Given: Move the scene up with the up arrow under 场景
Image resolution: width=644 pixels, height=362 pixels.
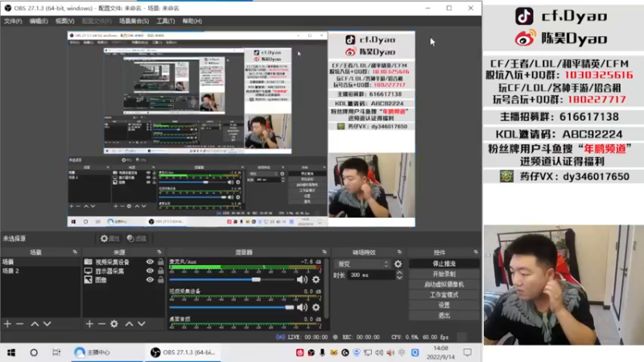Looking at the screenshot, I should point(35,324).
